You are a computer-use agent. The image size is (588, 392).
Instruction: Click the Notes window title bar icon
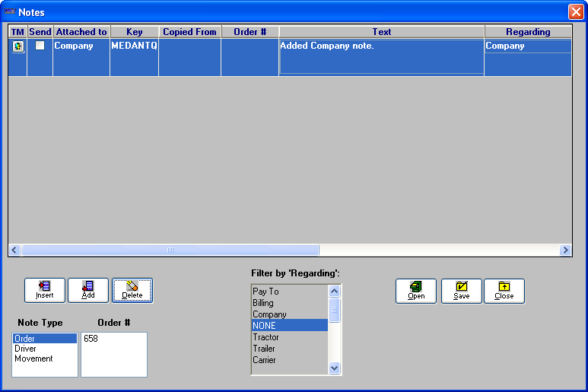[9, 12]
